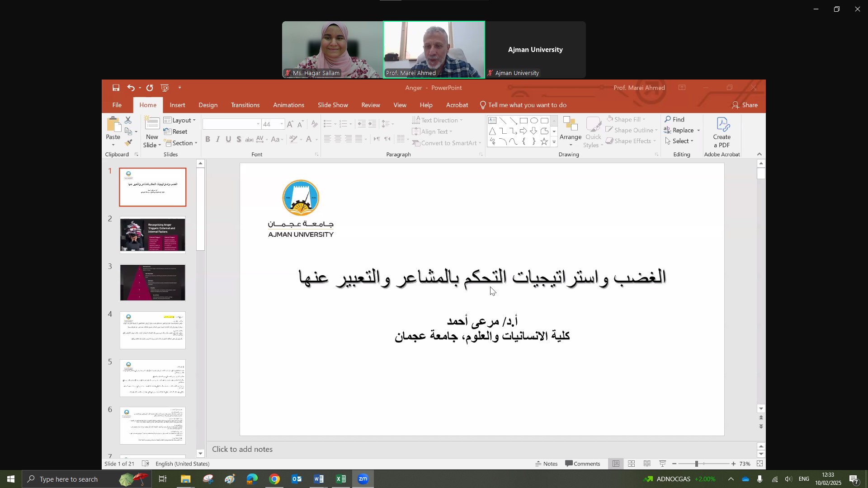Select slide 2 thumbnail in slide panel

153,235
